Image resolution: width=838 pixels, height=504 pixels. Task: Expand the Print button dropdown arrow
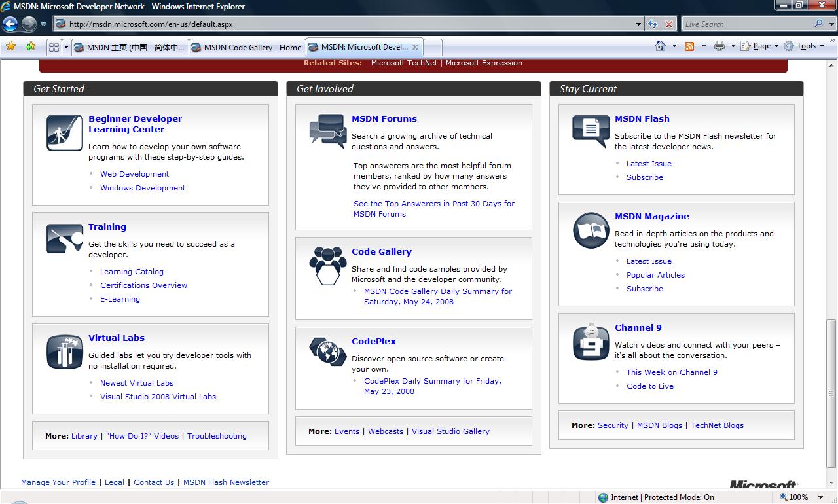point(733,46)
